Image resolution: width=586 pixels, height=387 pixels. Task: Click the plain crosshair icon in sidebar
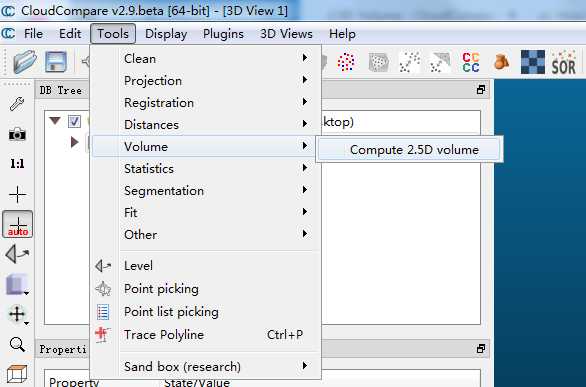pyautogui.click(x=18, y=195)
